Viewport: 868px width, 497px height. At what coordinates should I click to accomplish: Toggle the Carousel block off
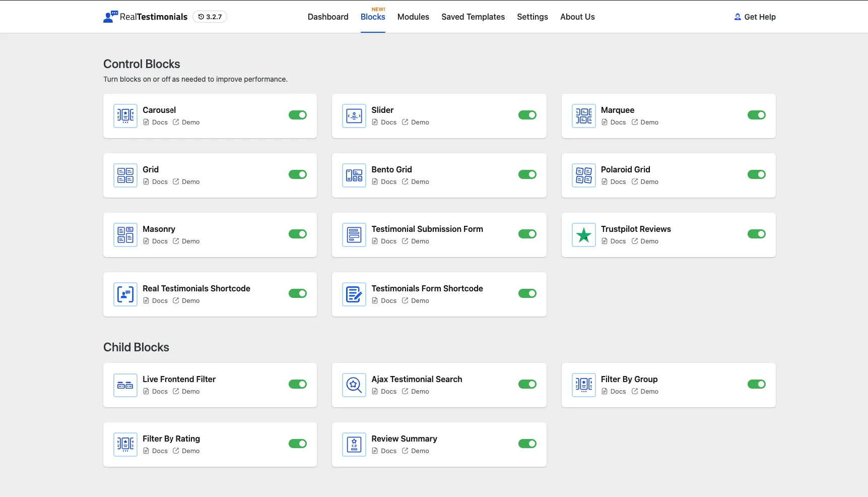[x=298, y=115]
